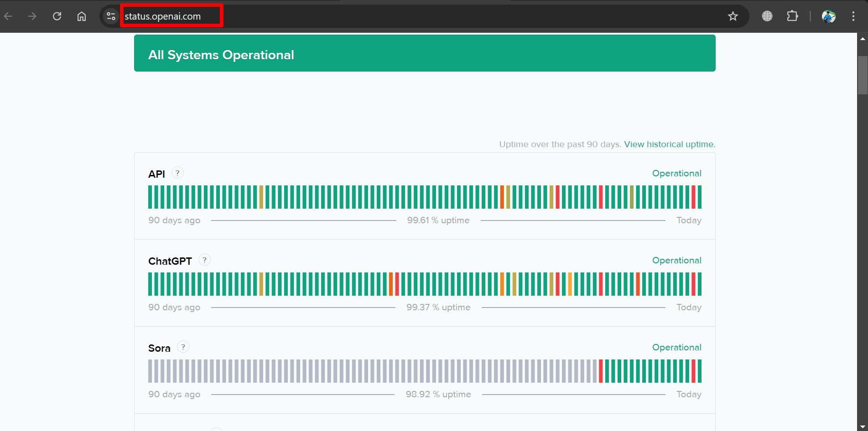
Task: Click the first green bar in ChatGPT uptime
Action: coord(150,284)
